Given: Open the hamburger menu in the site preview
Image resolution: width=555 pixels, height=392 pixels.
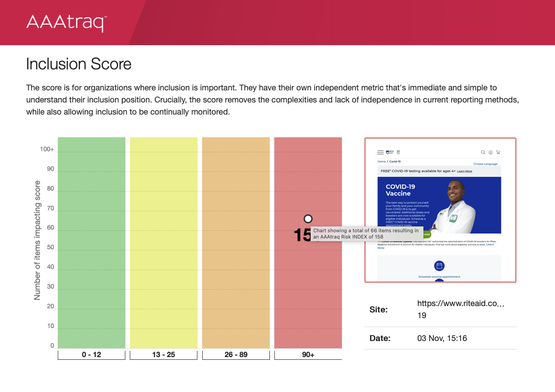Looking at the screenshot, I should (x=380, y=152).
